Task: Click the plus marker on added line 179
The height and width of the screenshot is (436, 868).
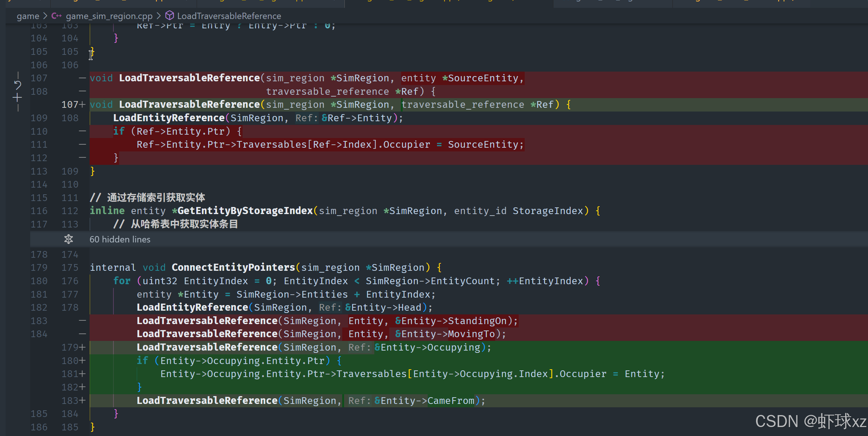Action: [82, 348]
